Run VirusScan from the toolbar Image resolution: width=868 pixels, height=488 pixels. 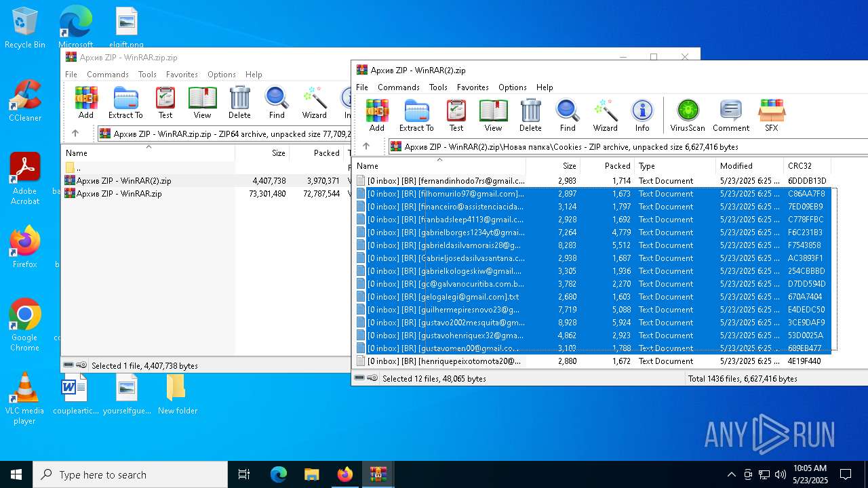pyautogui.click(x=688, y=115)
